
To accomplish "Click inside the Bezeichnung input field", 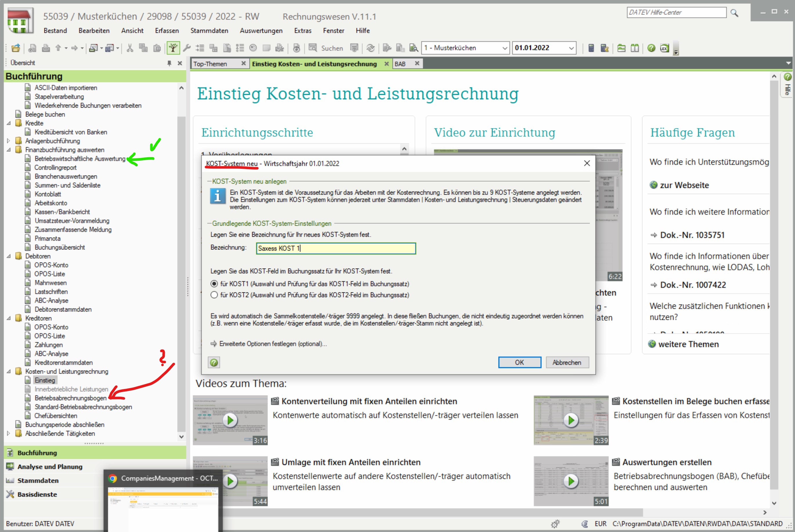I will tap(335, 248).
